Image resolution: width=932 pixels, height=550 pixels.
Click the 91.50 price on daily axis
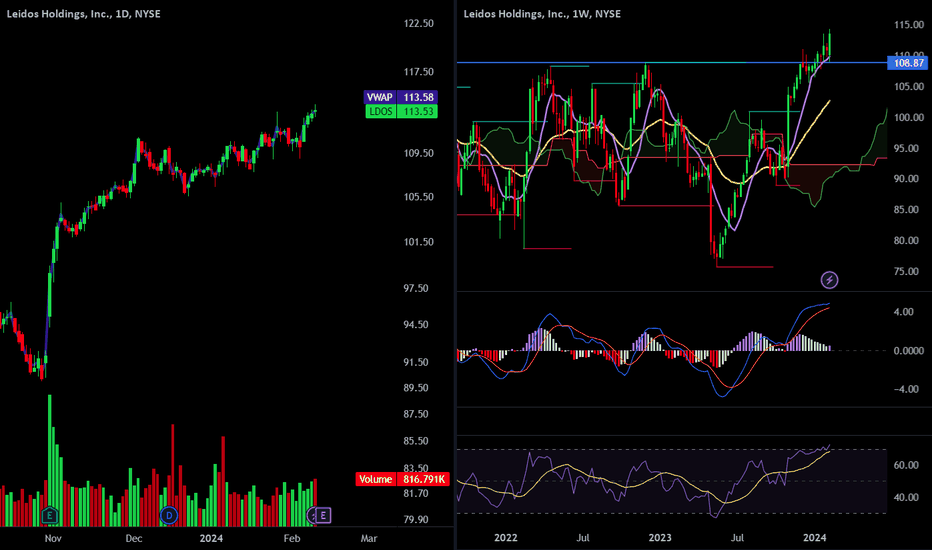click(x=416, y=362)
